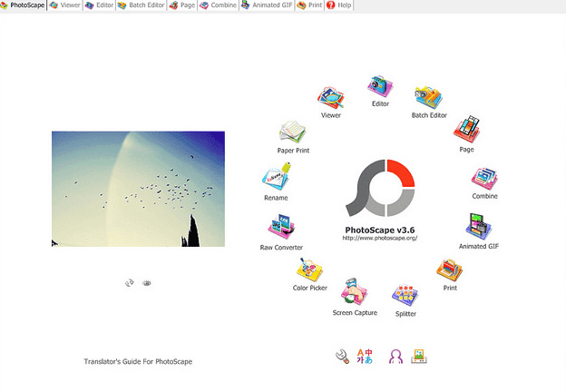Switch to the Animated GIF tab
Image resolution: width=566 pixels, height=392 pixels.
(267, 5)
